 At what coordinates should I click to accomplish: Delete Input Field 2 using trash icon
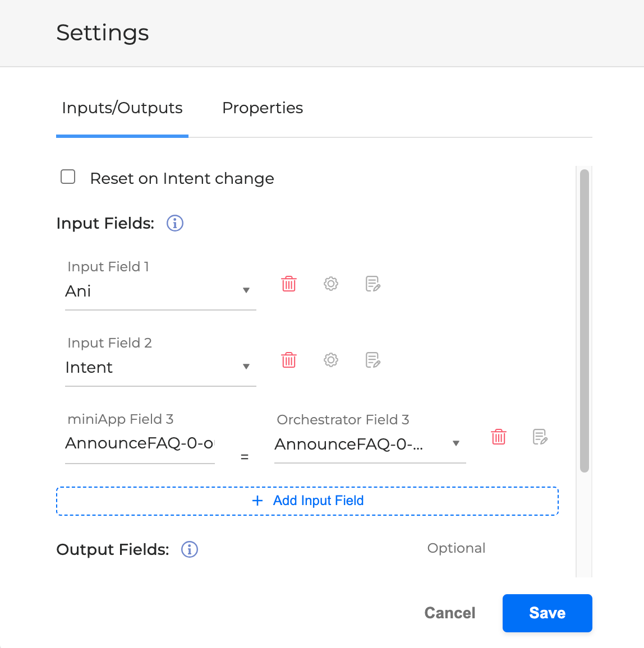point(289,360)
